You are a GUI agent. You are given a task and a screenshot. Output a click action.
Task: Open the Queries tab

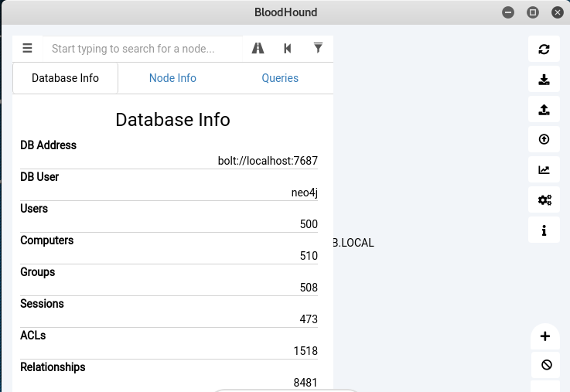point(280,78)
